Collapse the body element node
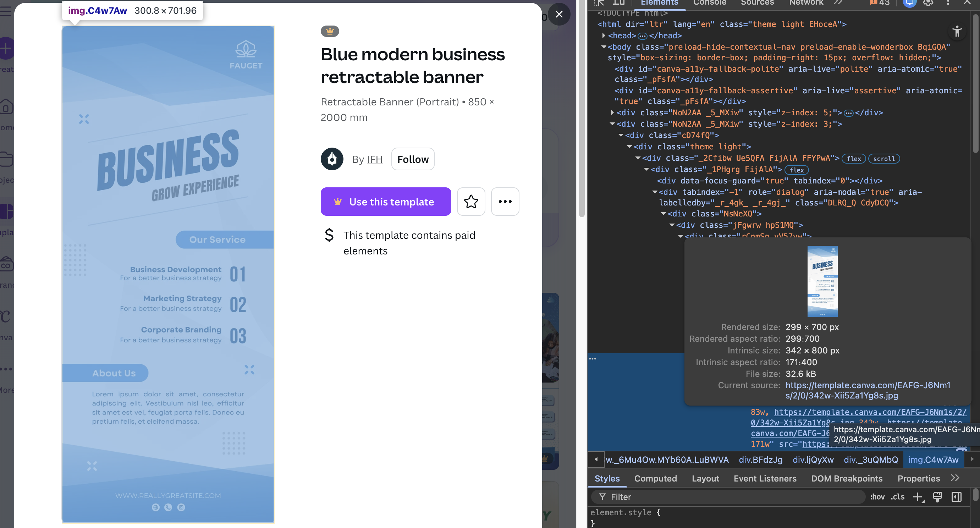The height and width of the screenshot is (528, 980). coord(604,47)
